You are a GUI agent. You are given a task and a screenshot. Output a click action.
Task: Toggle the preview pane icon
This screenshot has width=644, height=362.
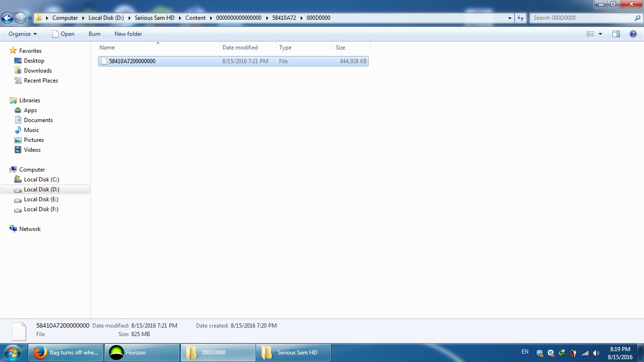pyautogui.click(x=616, y=34)
